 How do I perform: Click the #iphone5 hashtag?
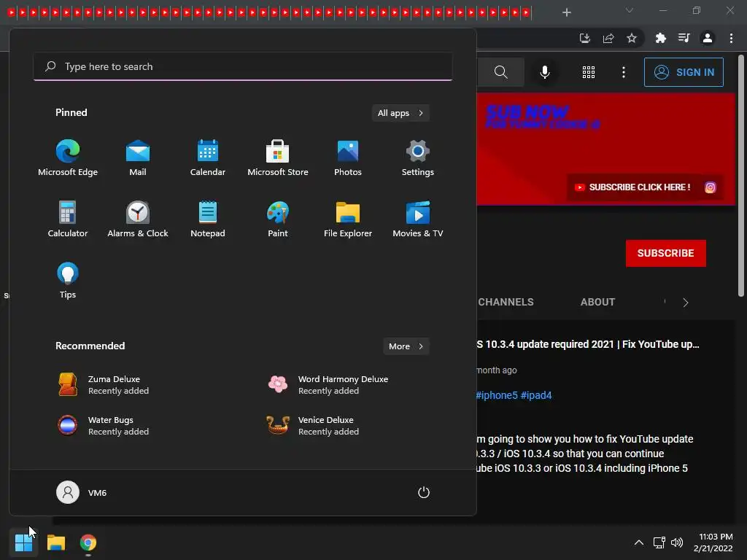point(496,395)
